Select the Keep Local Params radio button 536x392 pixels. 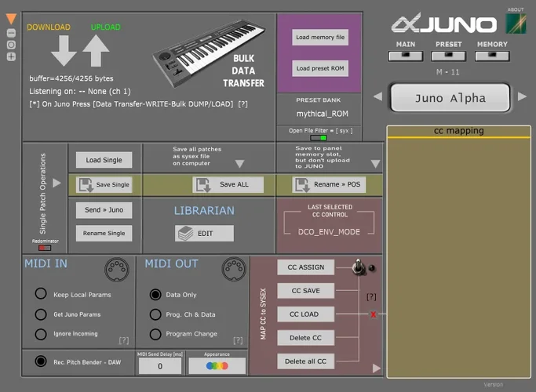[41, 294]
